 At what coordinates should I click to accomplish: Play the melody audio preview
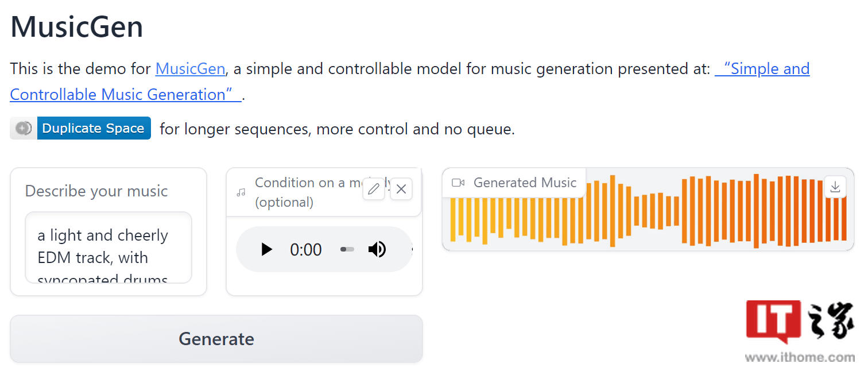[266, 249]
